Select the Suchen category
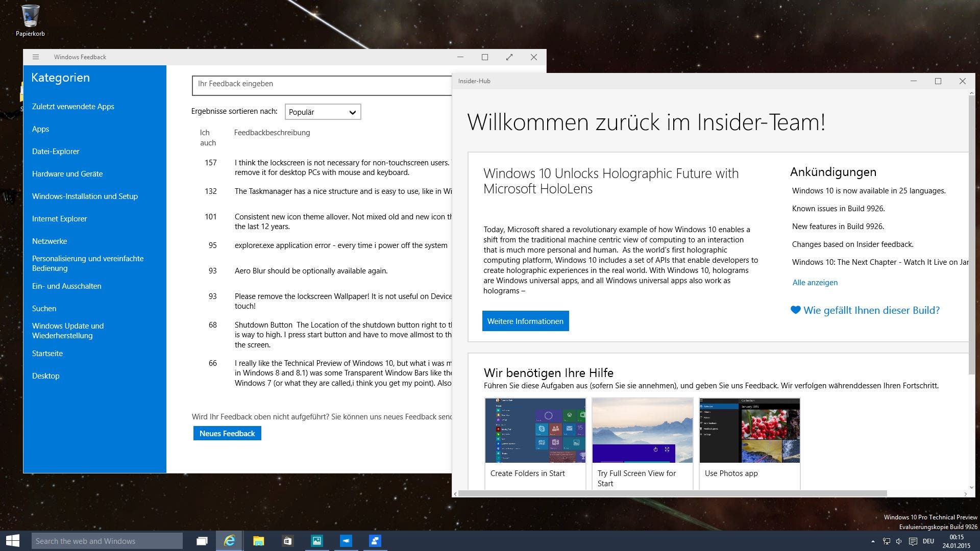Image resolution: width=980 pixels, height=551 pixels. tap(44, 308)
